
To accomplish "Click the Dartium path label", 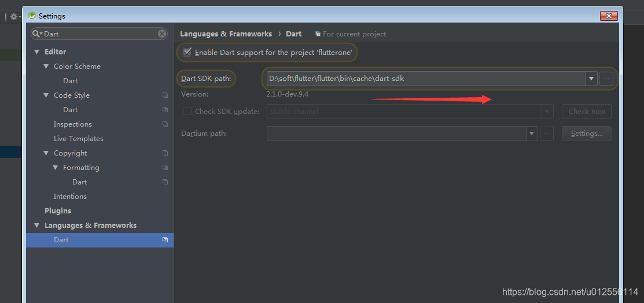I will (x=204, y=134).
